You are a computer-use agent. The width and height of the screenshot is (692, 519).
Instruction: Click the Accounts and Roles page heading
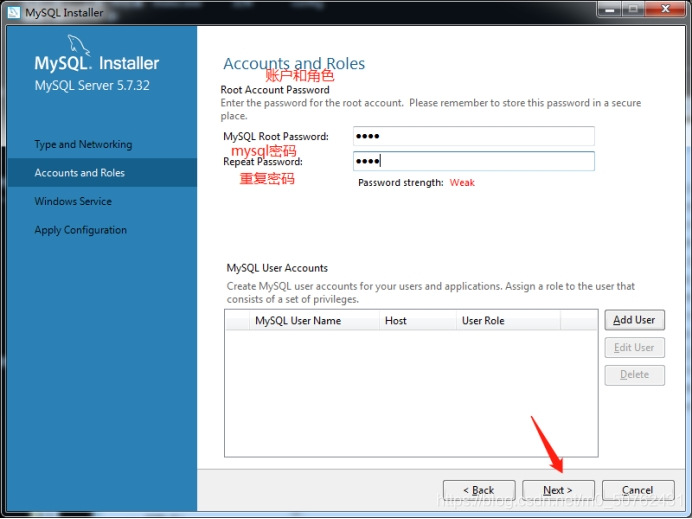click(x=294, y=64)
